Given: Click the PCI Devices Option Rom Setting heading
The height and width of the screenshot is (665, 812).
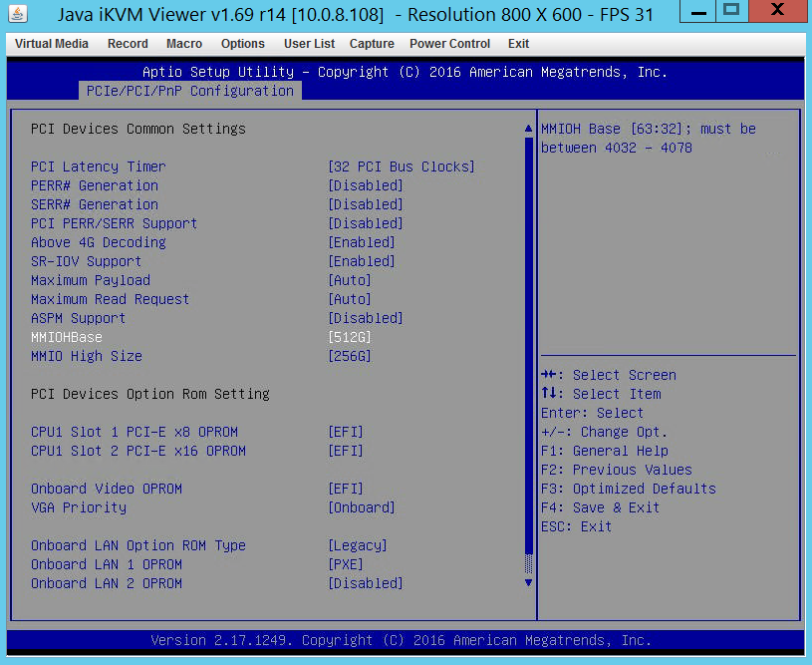Looking at the screenshot, I should point(150,394).
